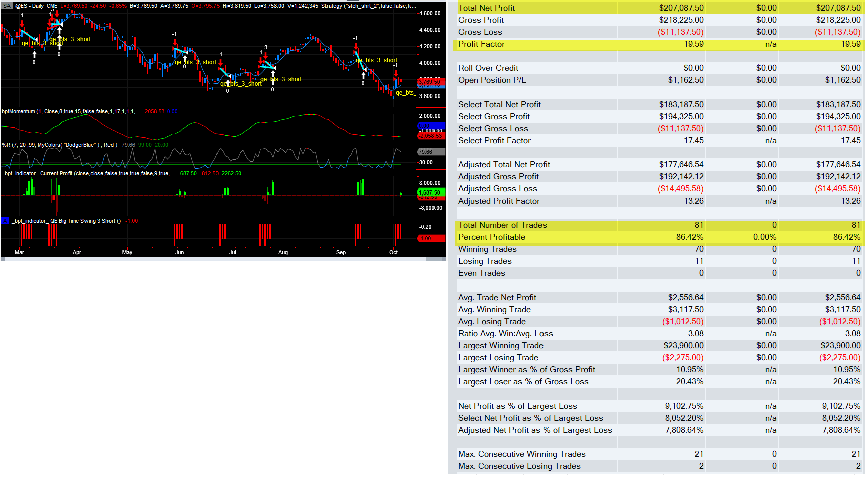Select the Winning Trades row label
The image size is (868, 483).
click(x=487, y=249)
